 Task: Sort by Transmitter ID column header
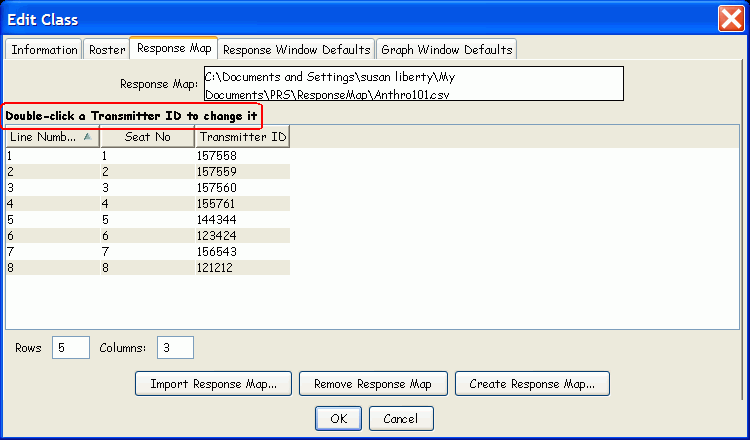tap(243, 137)
